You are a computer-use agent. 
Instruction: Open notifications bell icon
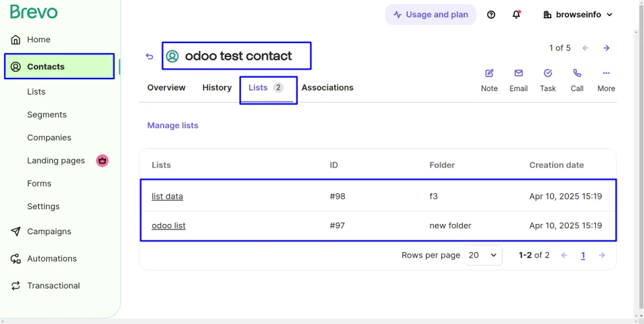516,15
